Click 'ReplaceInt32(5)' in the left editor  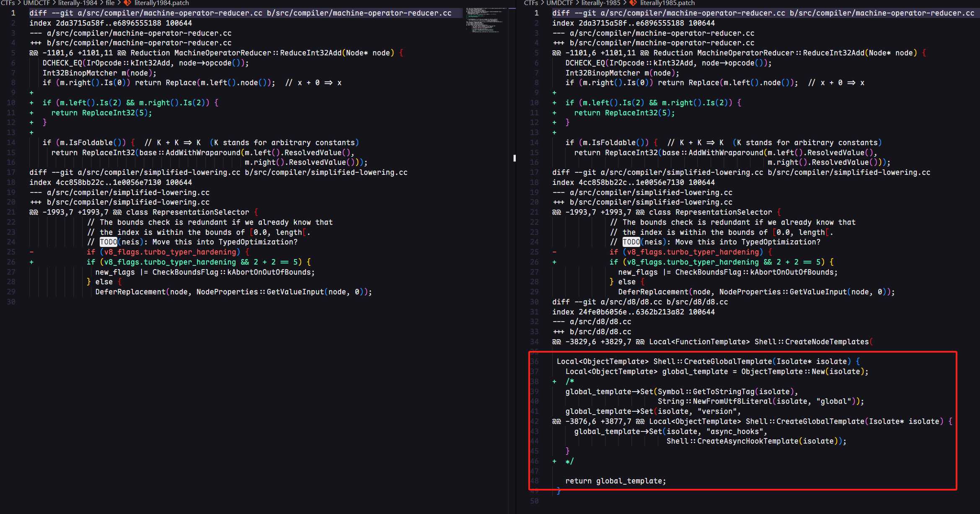pyautogui.click(x=114, y=113)
